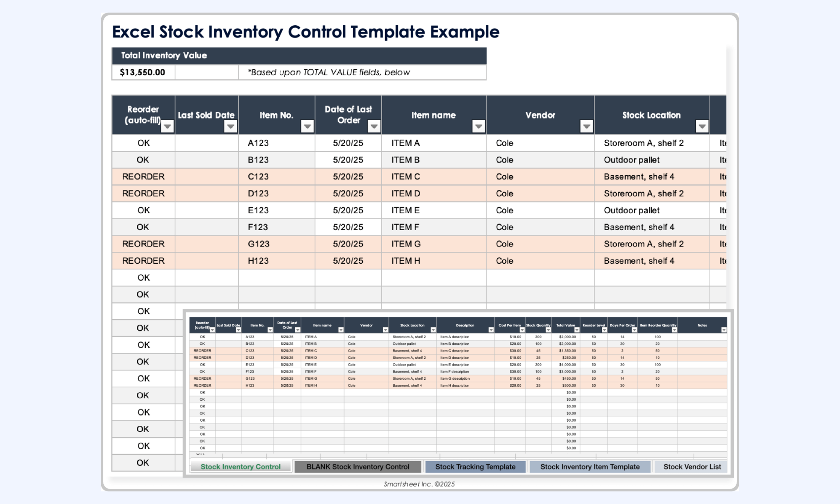Open the Stock Tracking Template tab
This screenshot has width=840, height=504.
[475, 467]
